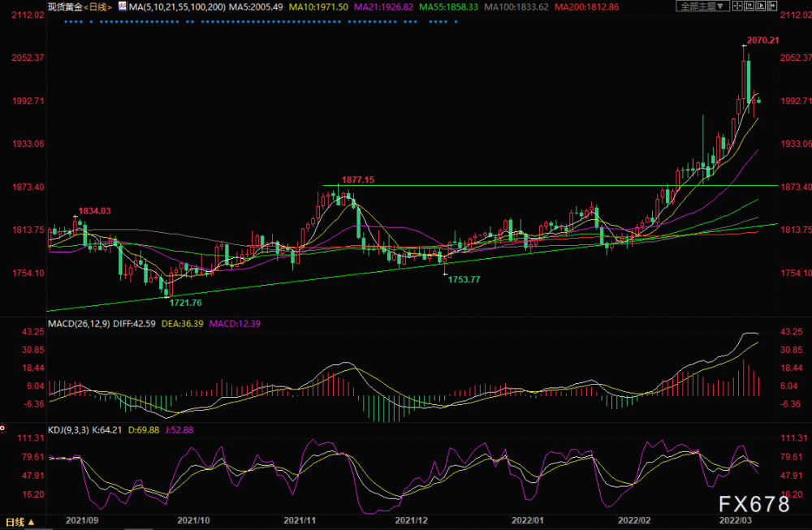The width and height of the screenshot is (812, 530).
Task: Click the 2021/12 date axis label
Action: 411,519
